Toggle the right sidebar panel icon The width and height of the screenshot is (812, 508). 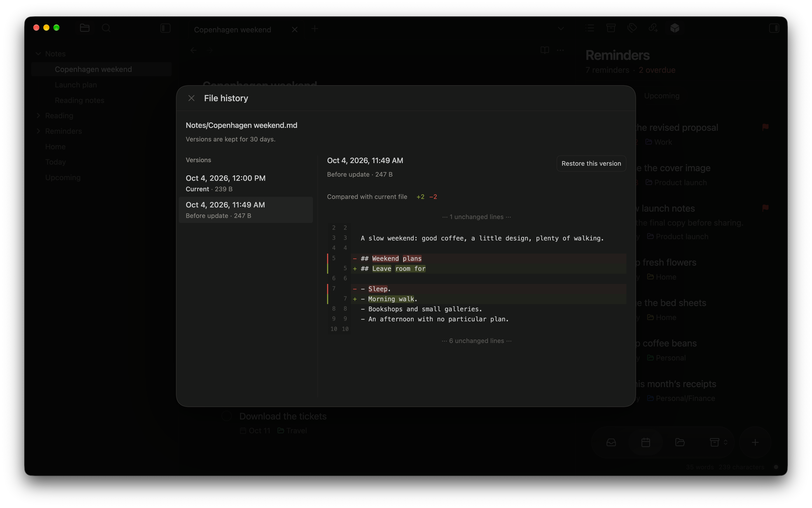click(774, 28)
